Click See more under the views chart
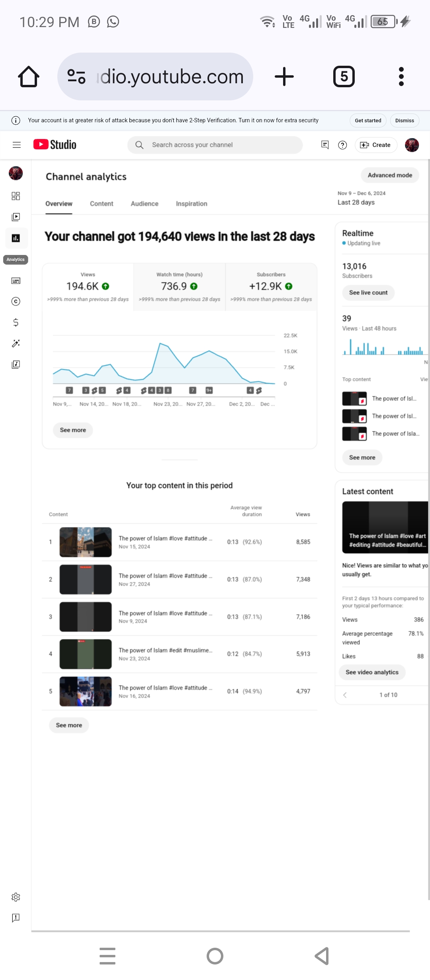Viewport: 430px width, 980px height. [73, 430]
